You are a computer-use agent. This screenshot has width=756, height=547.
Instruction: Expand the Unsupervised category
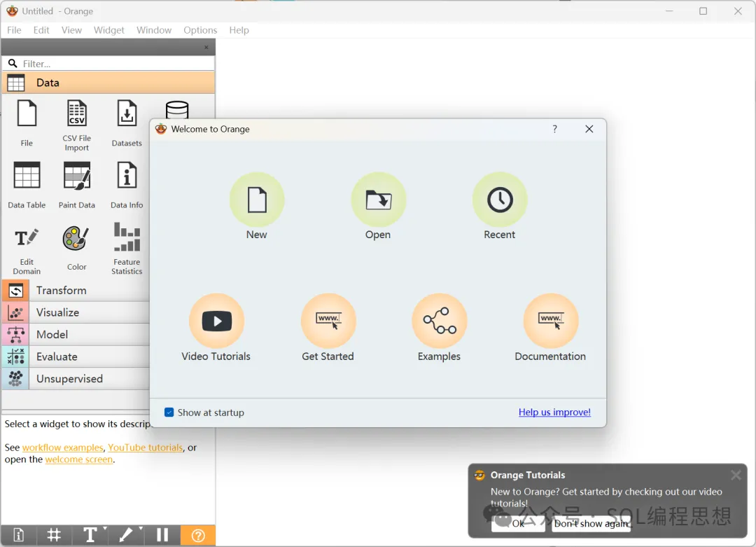point(76,379)
